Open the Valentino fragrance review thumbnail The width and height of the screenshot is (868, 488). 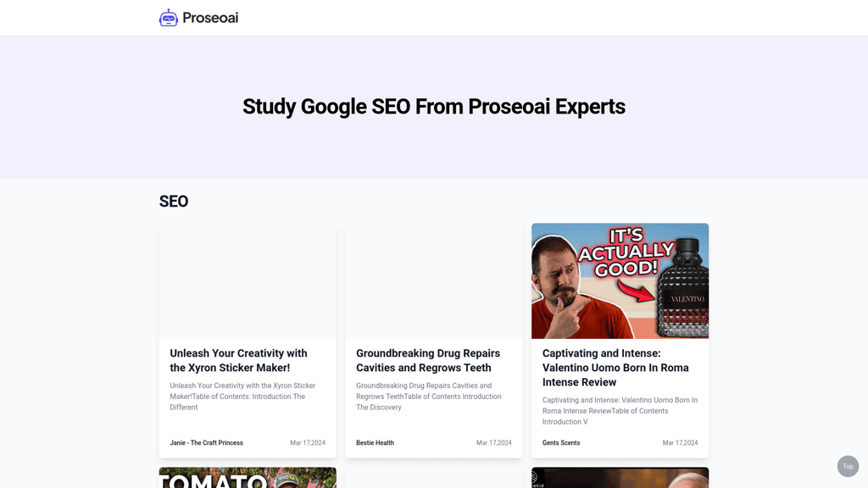point(620,280)
